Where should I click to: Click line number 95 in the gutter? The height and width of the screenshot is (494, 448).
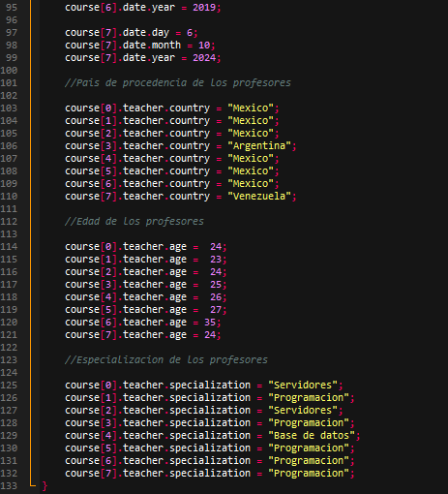click(x=12, y=8)
